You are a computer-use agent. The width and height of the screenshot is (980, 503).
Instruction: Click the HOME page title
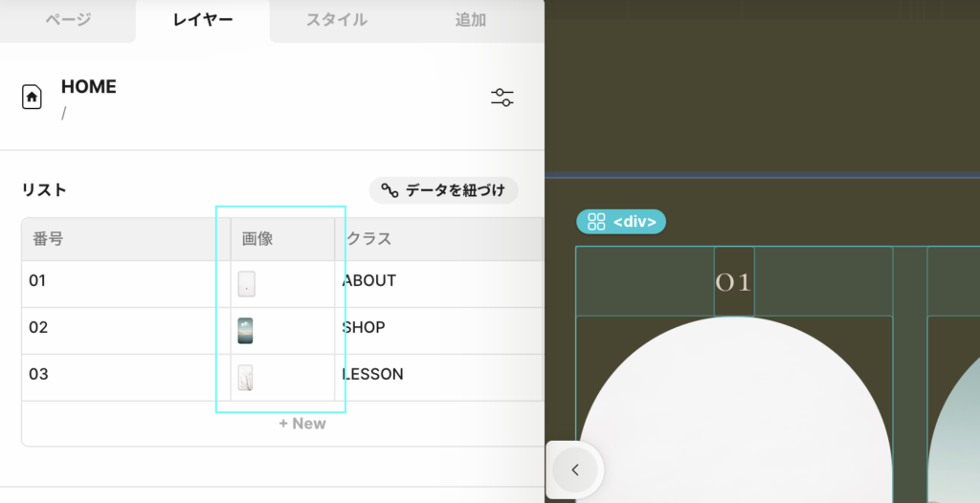pos(89,86)
